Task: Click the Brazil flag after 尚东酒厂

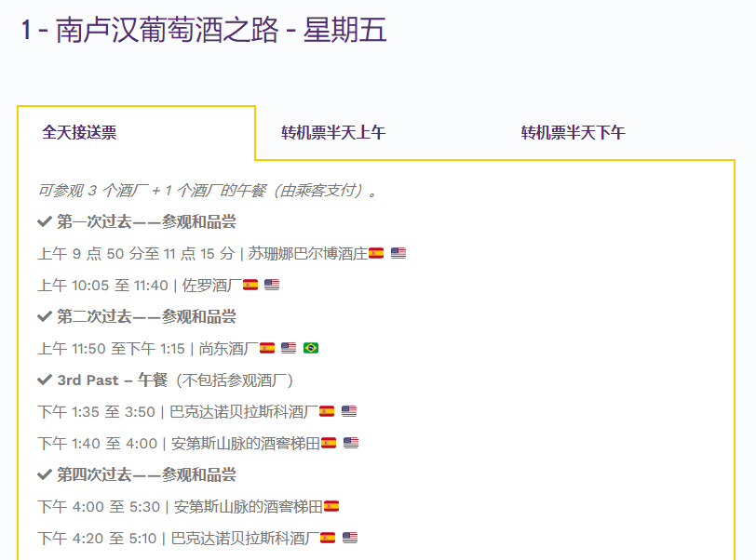Action: [x=311, y=348]
